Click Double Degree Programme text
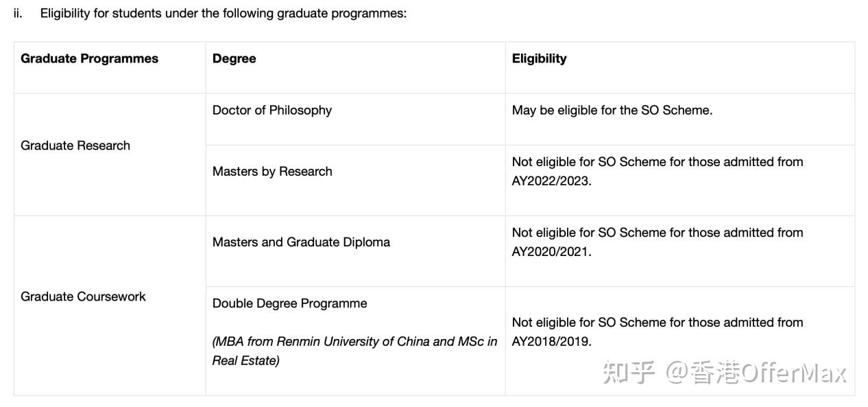The image size is (868, 407). pyautogui.click(x=289, y=303)
